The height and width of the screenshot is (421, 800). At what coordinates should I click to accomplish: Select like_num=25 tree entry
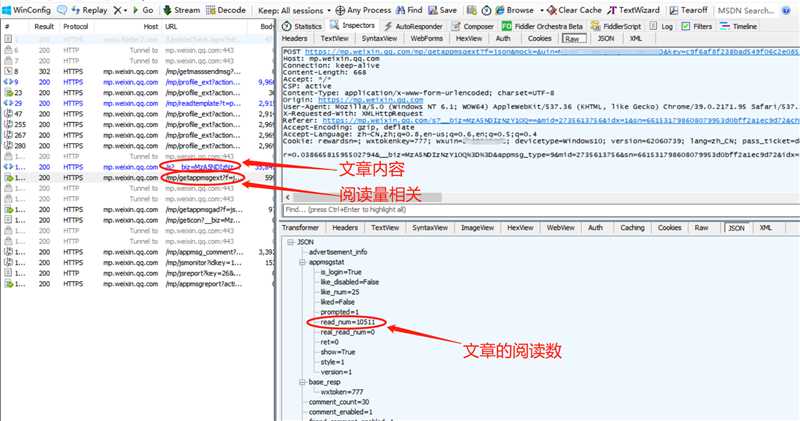(340, 292)
